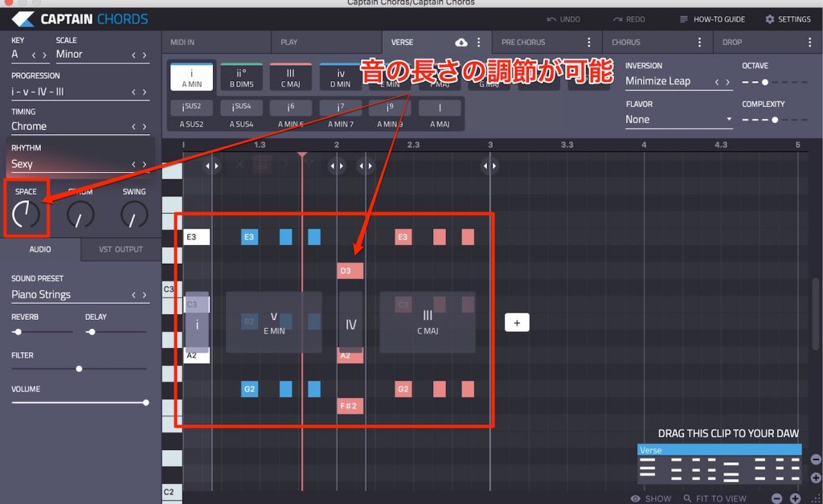
Task: Adjust Complexity via its dot selector
Action: (x=775, y=120)
